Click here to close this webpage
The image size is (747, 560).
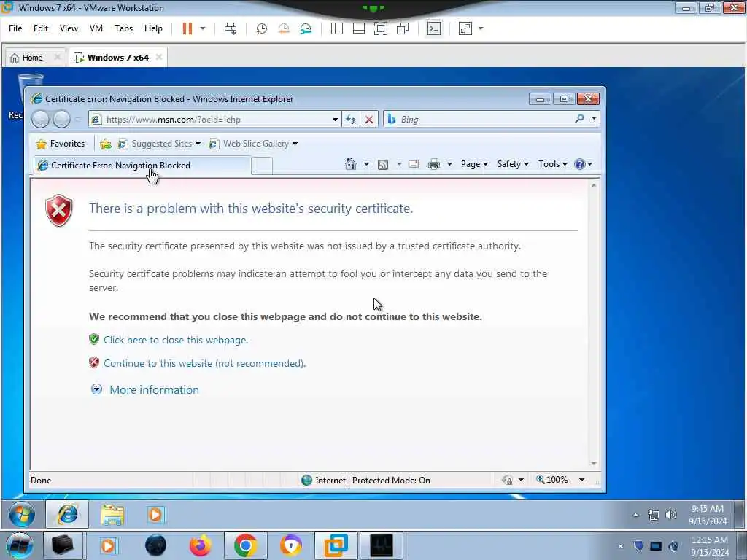[x=176, y=340]
